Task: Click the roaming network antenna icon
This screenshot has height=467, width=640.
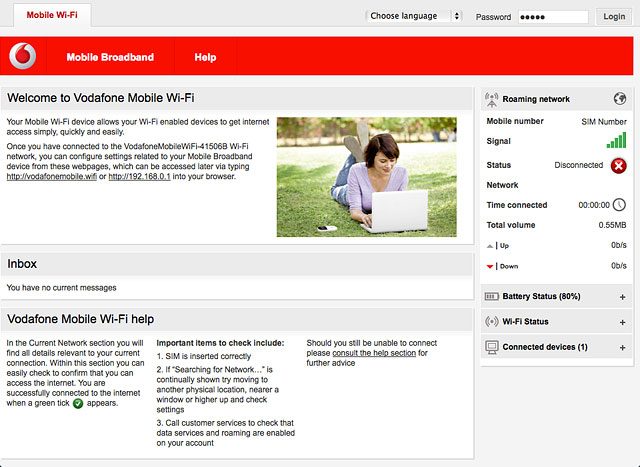Action: (491, 99)
